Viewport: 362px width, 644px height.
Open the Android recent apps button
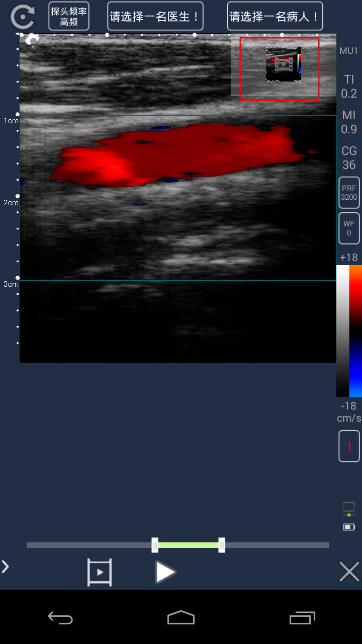[302, 617]
